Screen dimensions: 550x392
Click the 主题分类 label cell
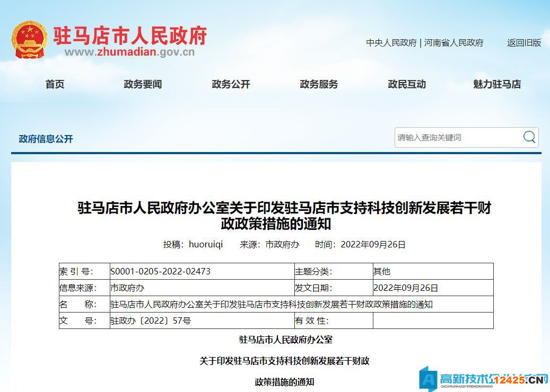(334, 271)
